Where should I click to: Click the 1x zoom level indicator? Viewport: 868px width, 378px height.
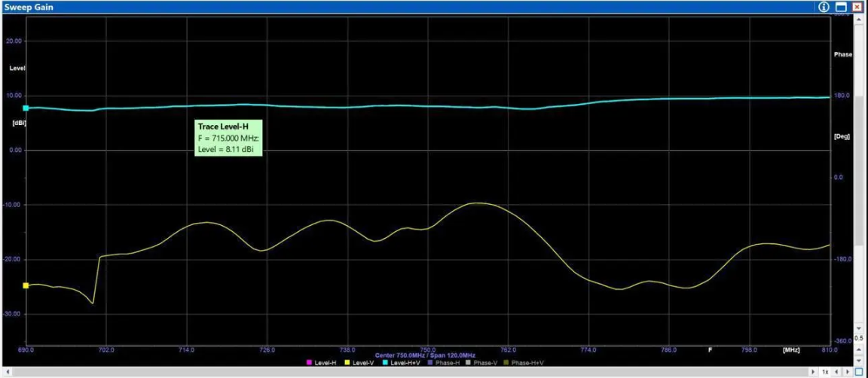coord(826,372)
